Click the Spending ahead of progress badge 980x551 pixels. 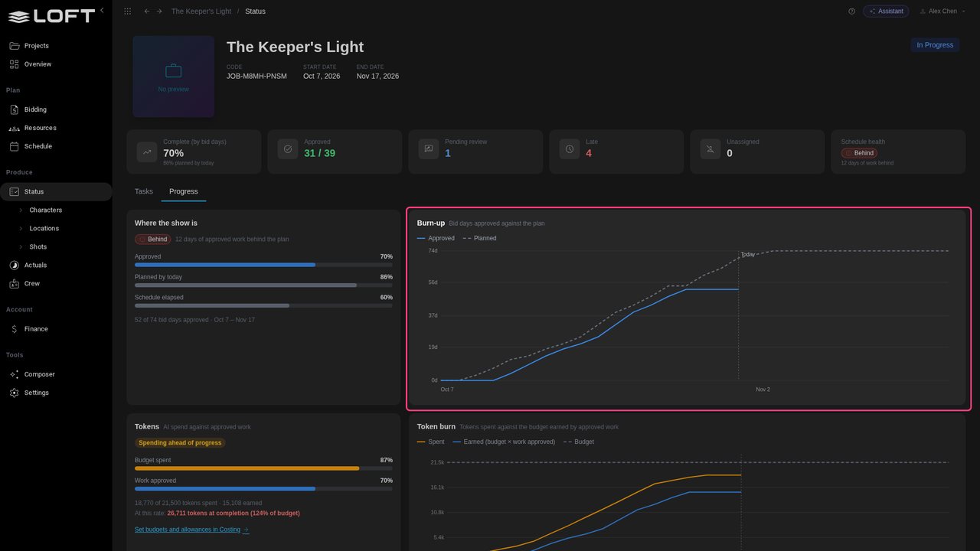[180, 442]
